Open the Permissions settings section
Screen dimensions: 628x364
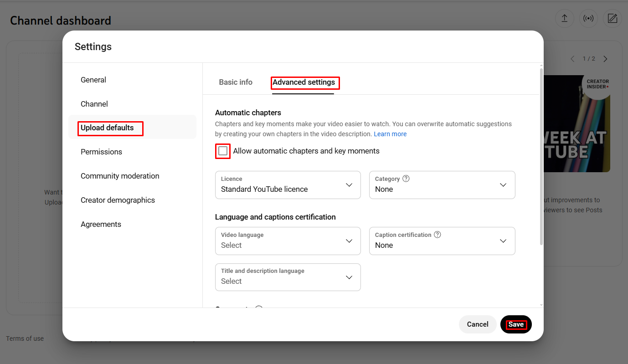pos(101,152)
